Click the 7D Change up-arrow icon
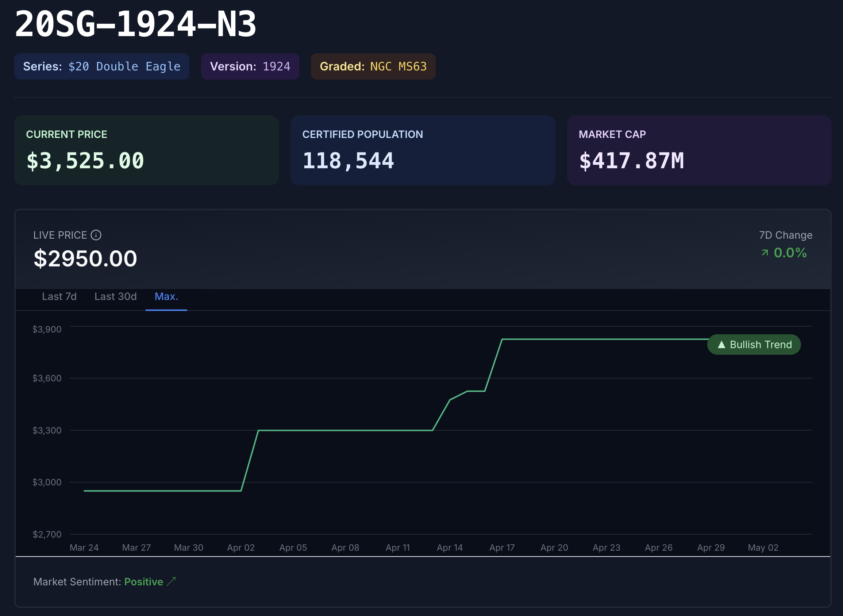 pyautogui.click(x=765, y=253)
